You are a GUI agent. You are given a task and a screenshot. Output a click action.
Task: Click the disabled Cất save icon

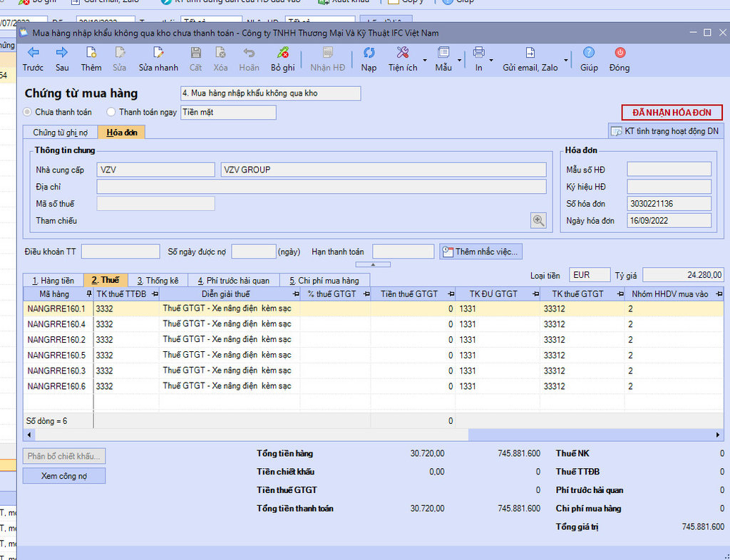coord(195,53)
